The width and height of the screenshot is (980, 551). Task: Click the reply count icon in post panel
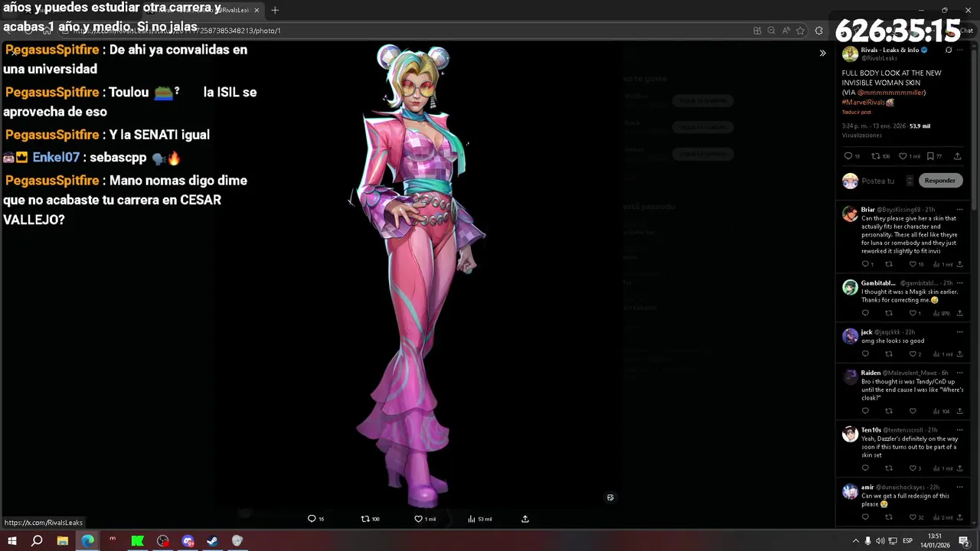coord(848,156)
